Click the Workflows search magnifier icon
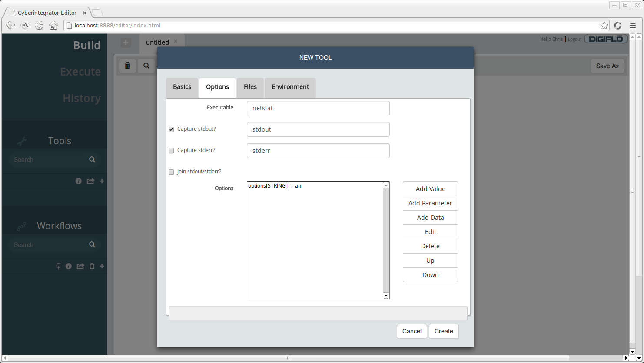The width and height of the screenshot is (644, 363). 92,244
